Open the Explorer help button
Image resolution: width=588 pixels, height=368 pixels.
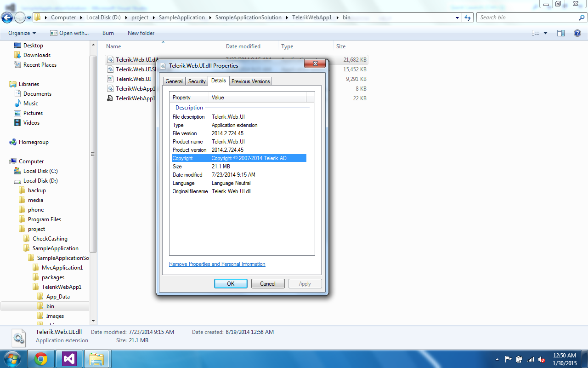(x=577, y=33)
